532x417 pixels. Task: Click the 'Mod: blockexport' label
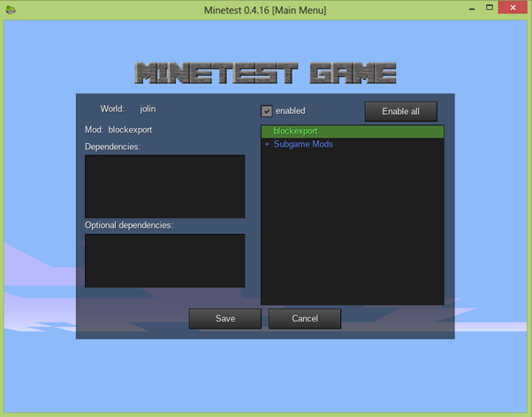[118, 130]
